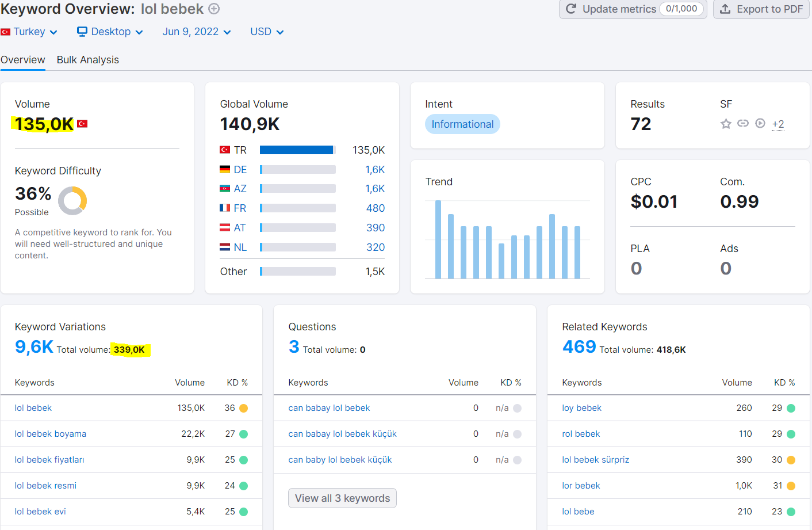812x530 pixels.
Task: Click the 9,6K keyword variations count
Action: [34, 347]
